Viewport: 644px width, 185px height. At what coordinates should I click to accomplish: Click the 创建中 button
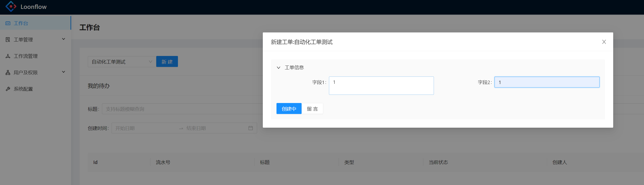pos(289,109)
